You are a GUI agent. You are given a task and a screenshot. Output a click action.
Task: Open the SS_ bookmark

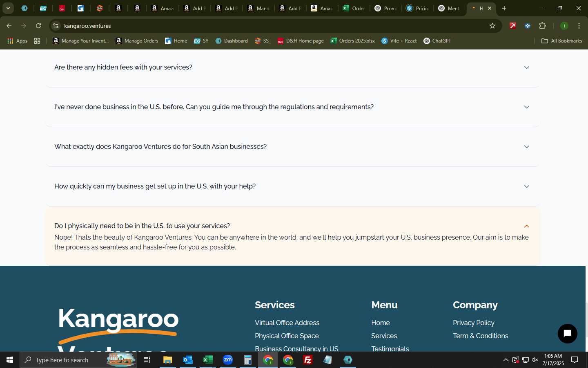(x=263, y=41)
